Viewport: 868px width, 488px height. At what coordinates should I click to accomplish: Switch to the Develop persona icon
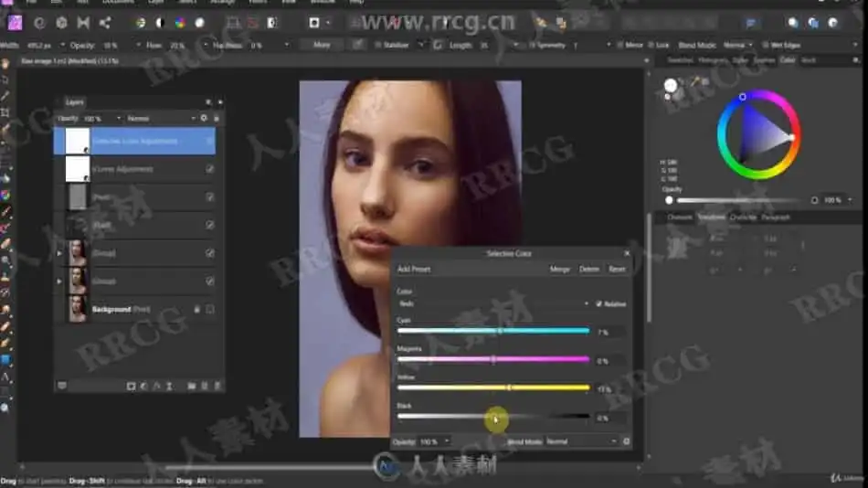[61, 23]
